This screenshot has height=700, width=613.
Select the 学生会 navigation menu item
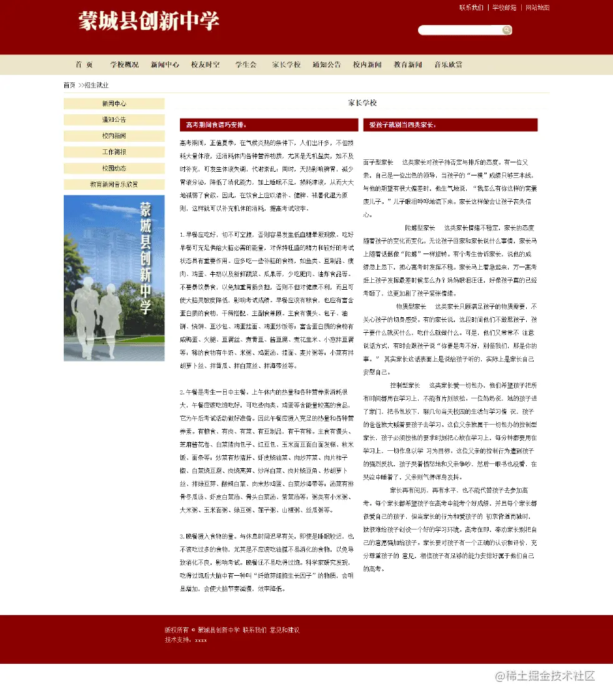pyautogui.click(x=246, y=64)
